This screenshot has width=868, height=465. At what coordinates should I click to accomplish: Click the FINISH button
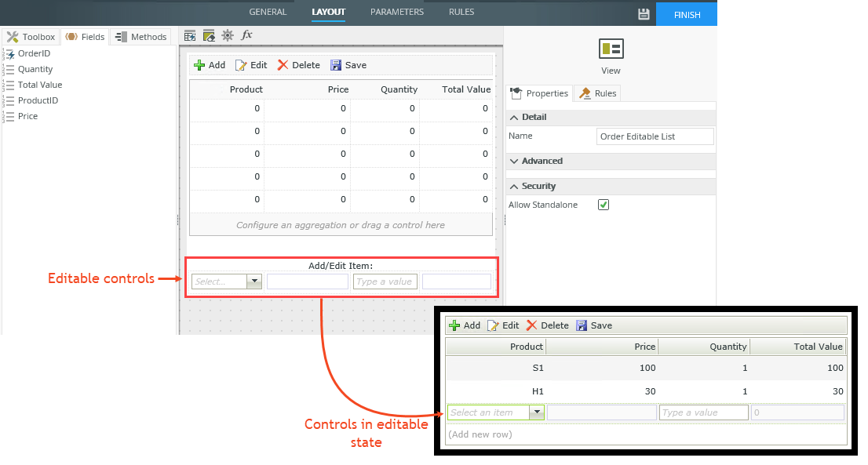pyautogui.click(x=687, y=14)
